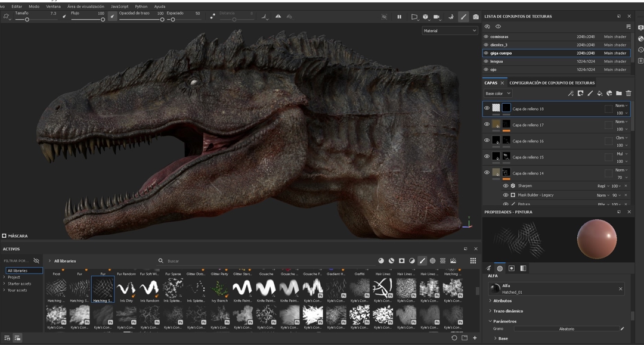Toggle visibility of the lengua texture set

[x=486, y=61]
